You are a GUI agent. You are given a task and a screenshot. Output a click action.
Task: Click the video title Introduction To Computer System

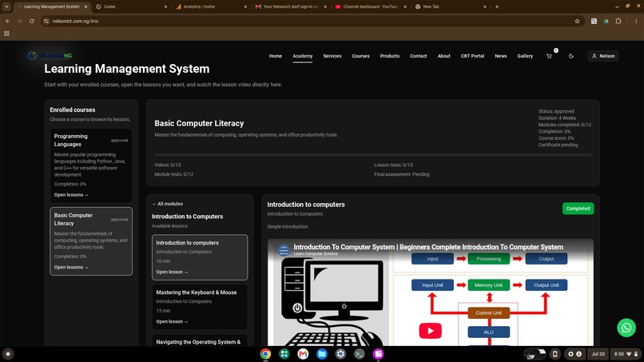428,247
